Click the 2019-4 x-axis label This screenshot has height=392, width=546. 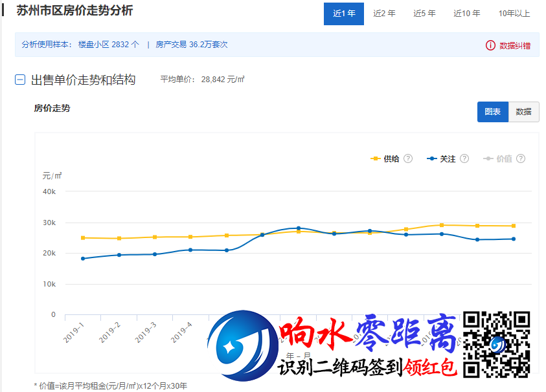coord(181,332)
